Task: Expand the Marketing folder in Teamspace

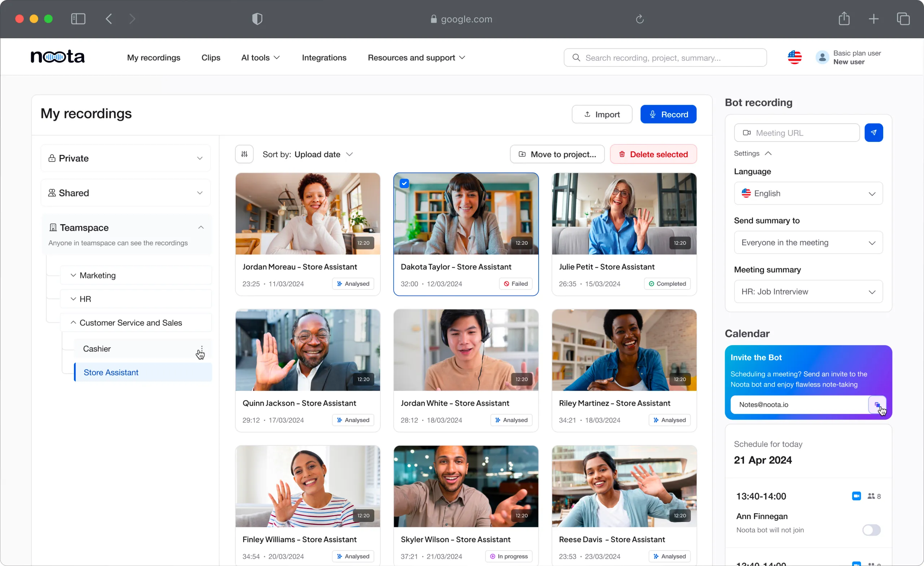Action: 74,275
